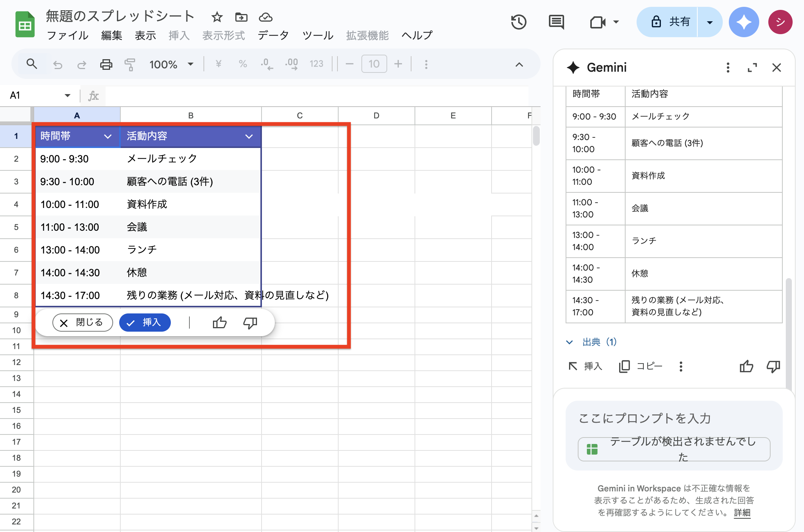804x532 pixels.
Task: Open the comments icon
Action: 556,22
